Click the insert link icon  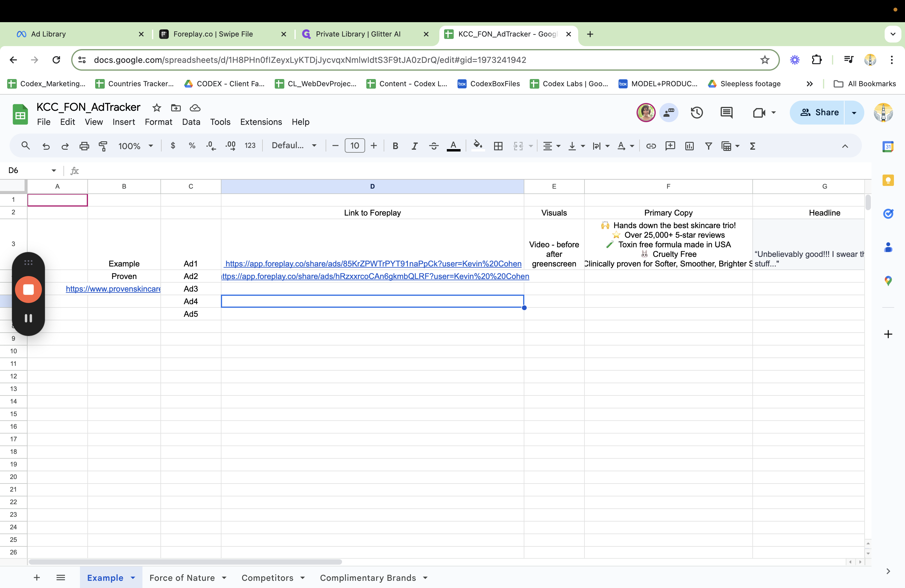(x=651, y=146)
